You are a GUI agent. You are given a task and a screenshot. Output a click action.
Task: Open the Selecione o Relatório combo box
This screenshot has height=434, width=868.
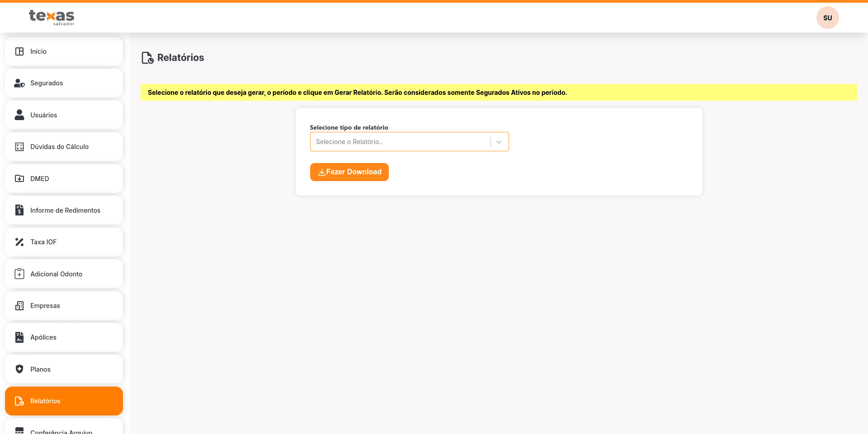pyautogui.click(x=400, y=142)
